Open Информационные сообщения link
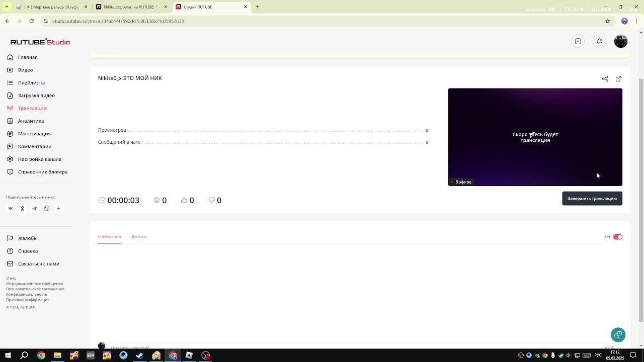The image size is (644, 362). pos(35,284)
